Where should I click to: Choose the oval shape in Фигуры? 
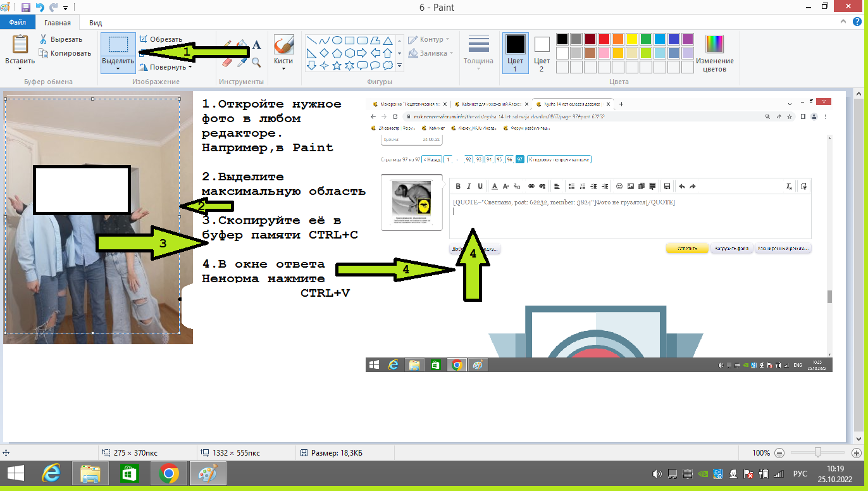337,40
